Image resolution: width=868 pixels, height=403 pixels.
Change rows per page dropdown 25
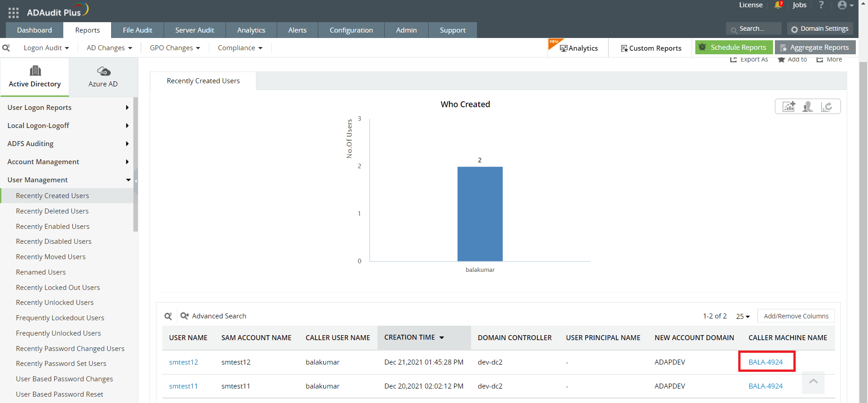pyautogui.click(x=742, y=316)
